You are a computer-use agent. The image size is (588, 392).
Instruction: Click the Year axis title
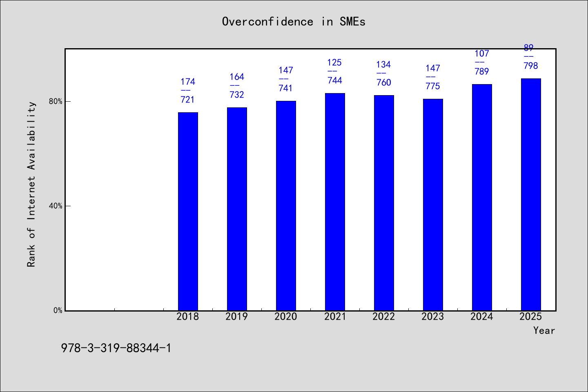tap(544, 330)
